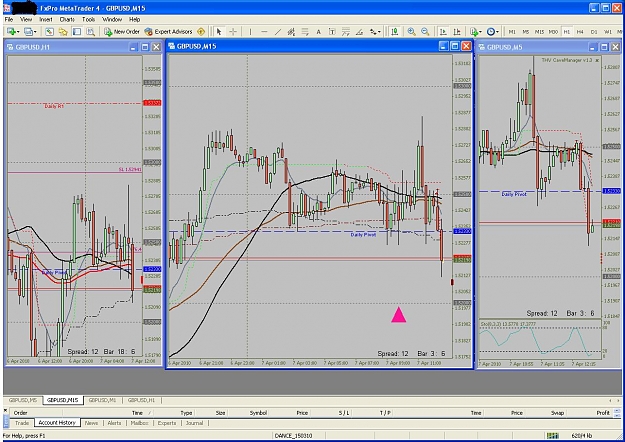Open the File menu
The height and width of the screenshot is (442, 625).
click(x=9, y=19)
